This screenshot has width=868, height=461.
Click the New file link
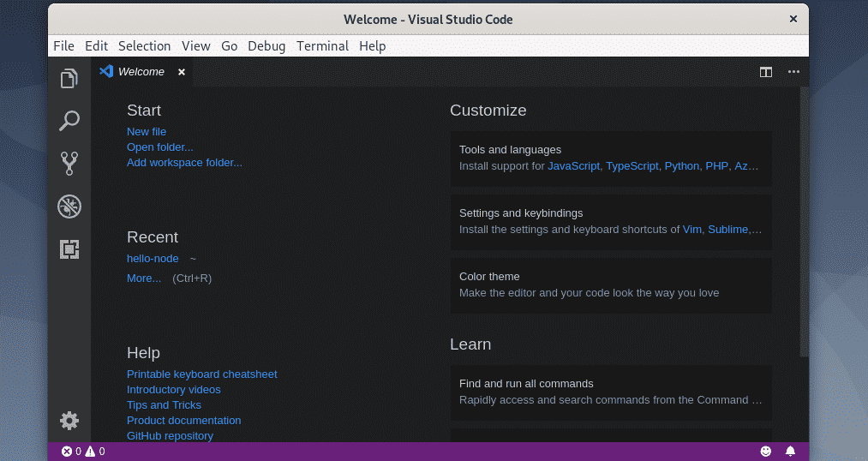pyautogui.click(x=147, y=132)
